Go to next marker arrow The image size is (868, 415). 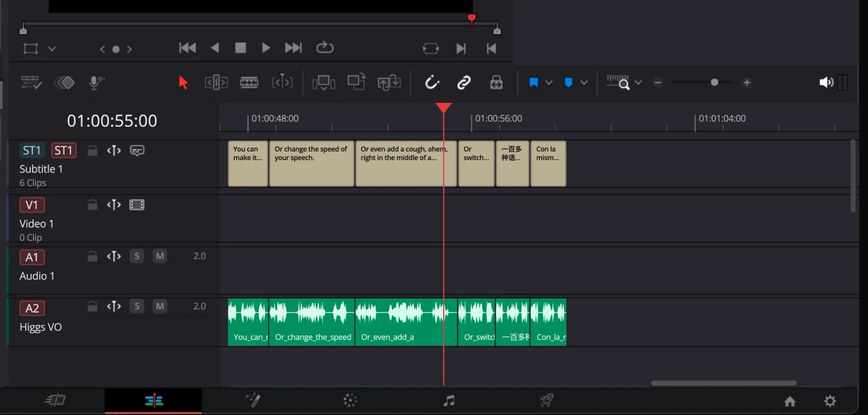coord(129,49)
